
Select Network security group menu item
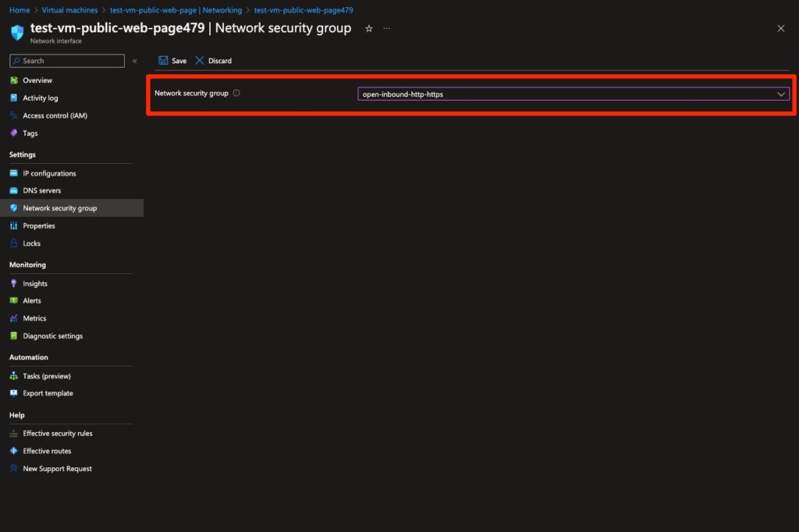coord(71,208)
